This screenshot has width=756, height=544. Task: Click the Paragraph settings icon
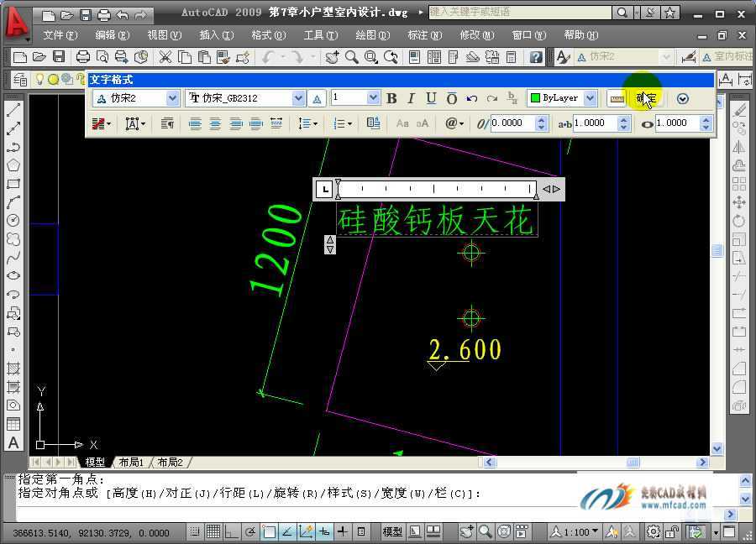(x=167, y=124)
